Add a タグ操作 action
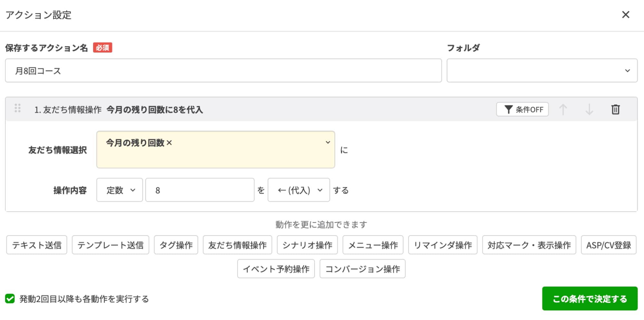 [176, 245]
